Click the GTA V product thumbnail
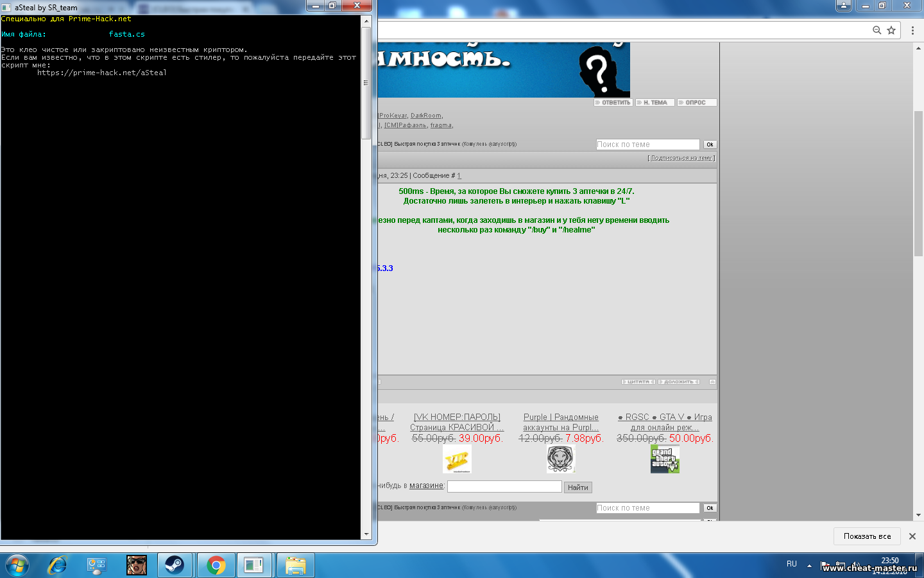Screen dimensions: 924x578 pos(665,459)
